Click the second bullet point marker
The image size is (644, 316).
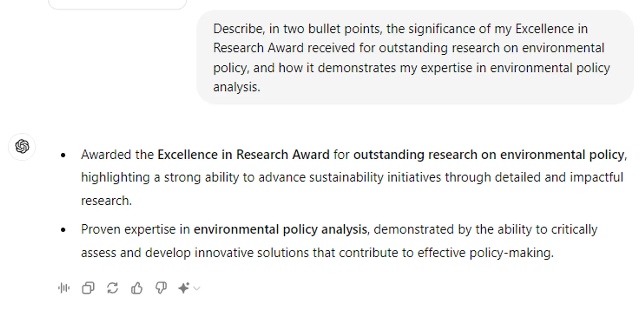(x=63, y=230)
